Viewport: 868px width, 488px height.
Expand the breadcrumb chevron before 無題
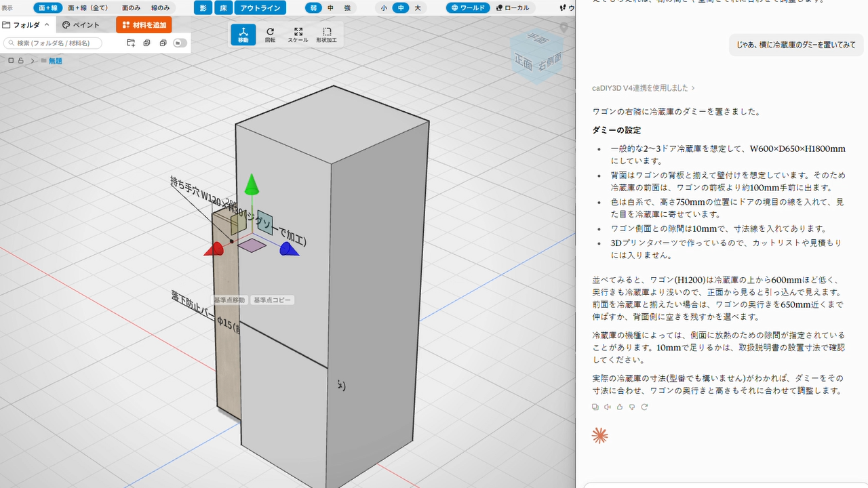pos(33,61)
